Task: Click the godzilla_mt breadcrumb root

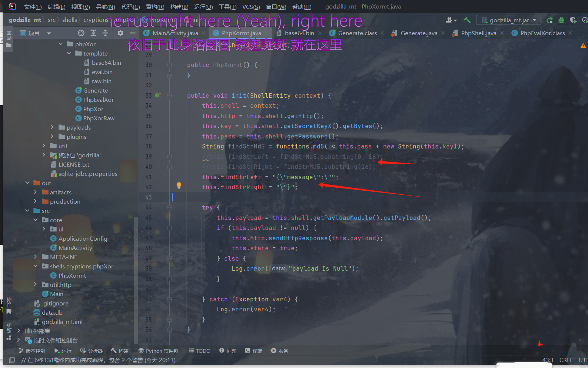Action: tap(25, 20)
